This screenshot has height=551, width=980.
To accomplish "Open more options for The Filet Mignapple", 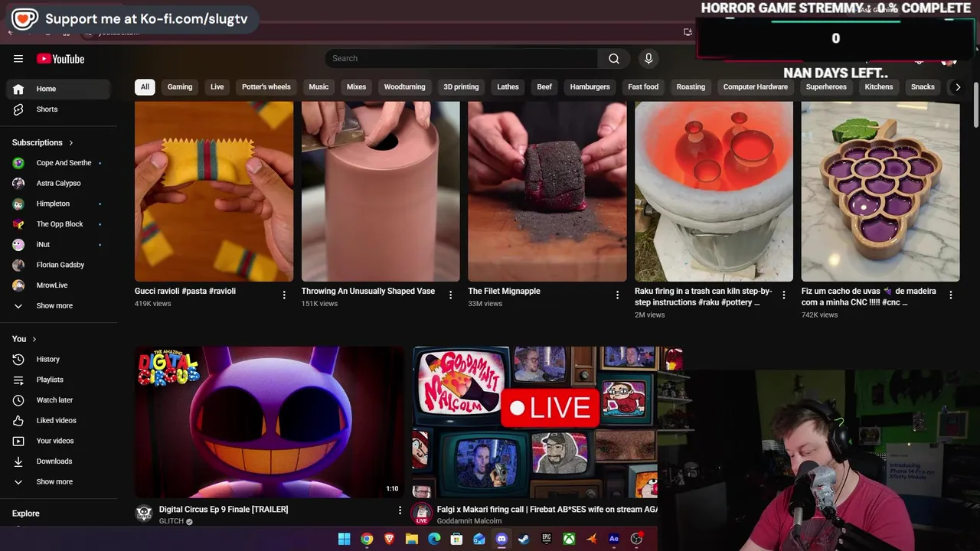I will click(617, 295).
